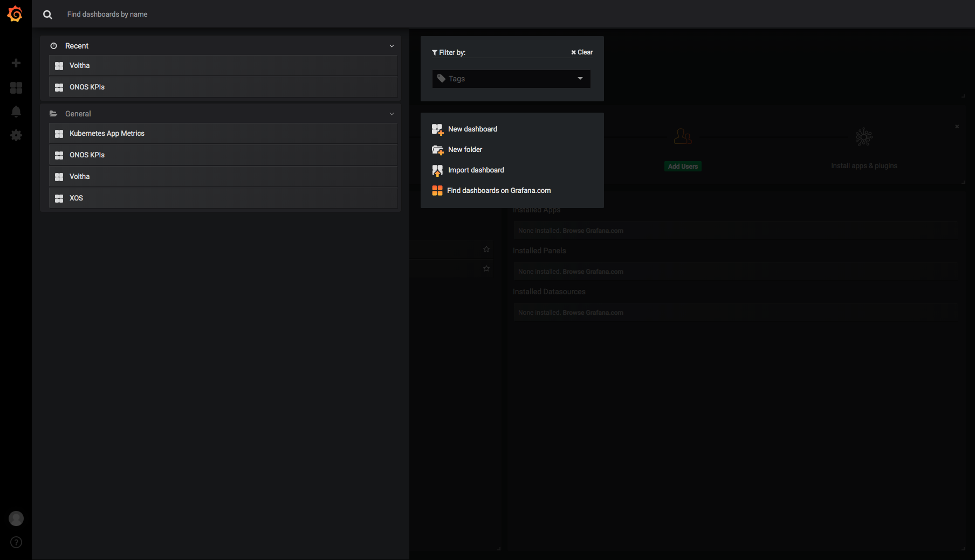Click the General folder header label

point(78,114)
